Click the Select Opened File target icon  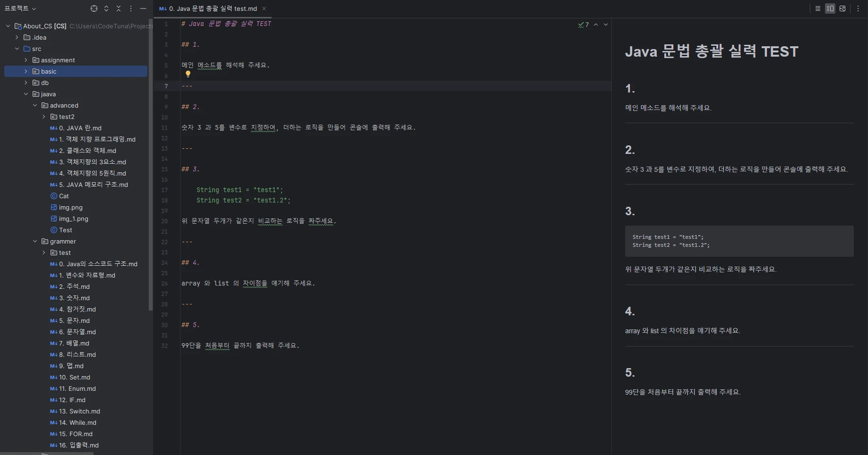[94, 8]
